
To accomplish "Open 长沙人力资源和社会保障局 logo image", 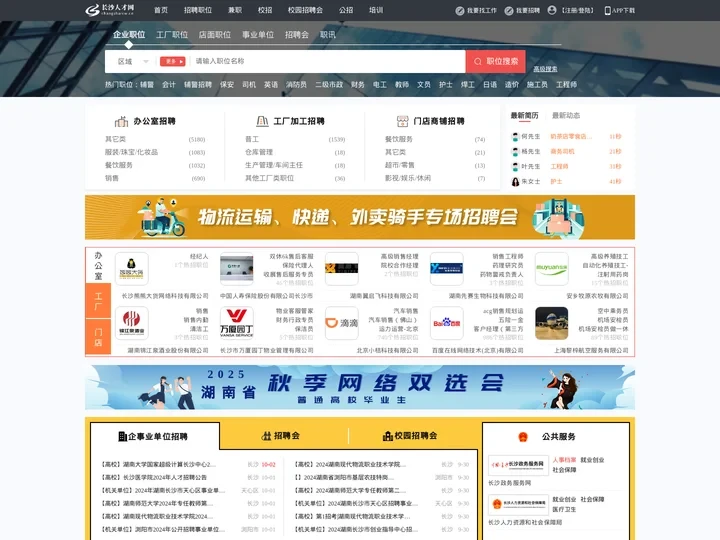I will tap(518, 505).
